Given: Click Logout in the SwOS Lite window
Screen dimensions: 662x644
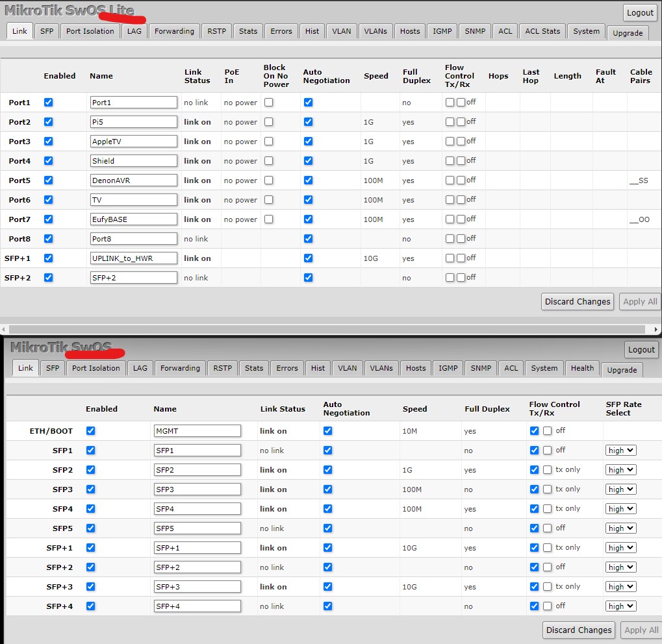Looking at the screenshot, I should [x=640, y=13].
